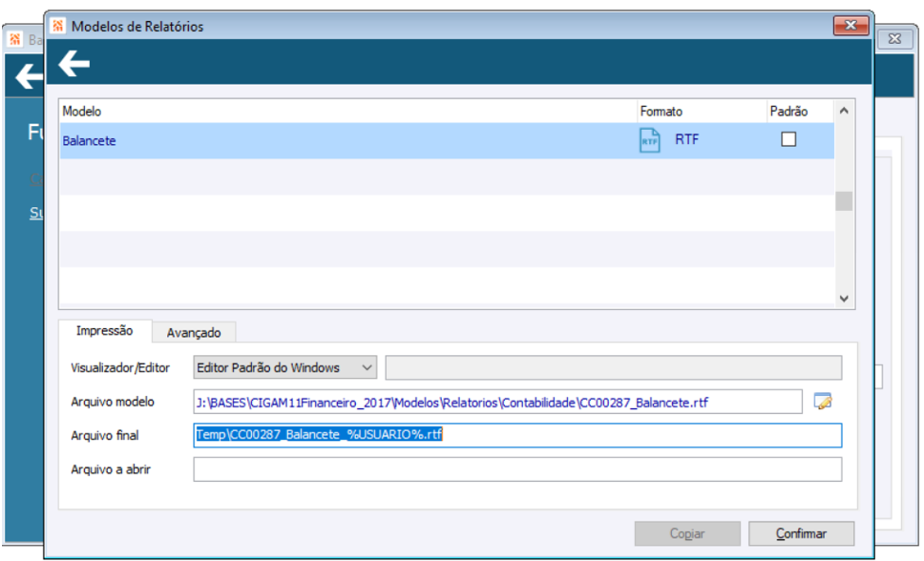The height and width of the screenshot is (561, 924).
Task: Switch to the Avançado tab
Action: 194,332
